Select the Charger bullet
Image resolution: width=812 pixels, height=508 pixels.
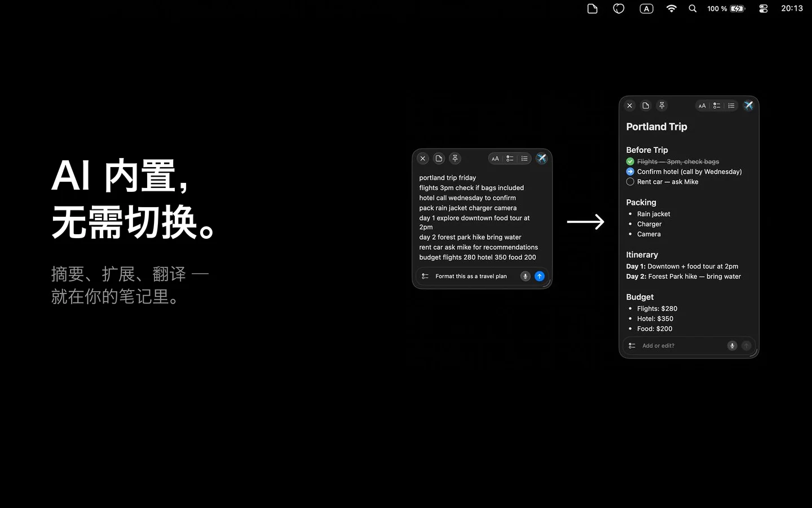click(649, 224)
